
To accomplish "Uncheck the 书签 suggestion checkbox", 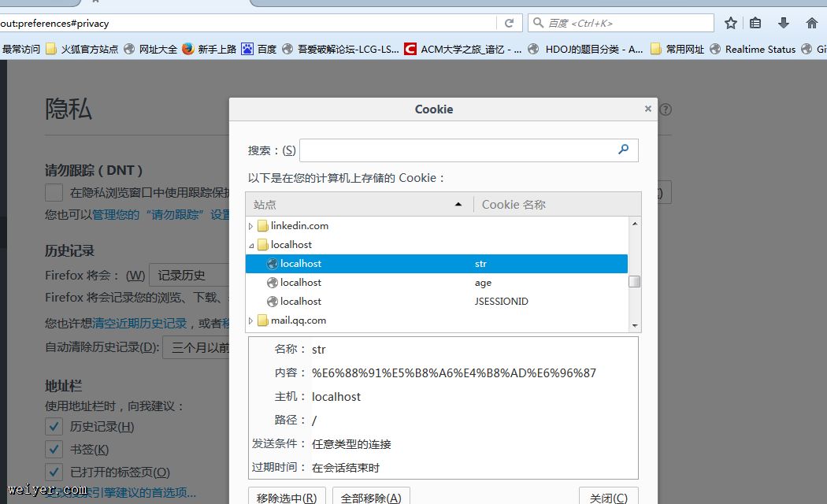I will tap(54, 450).
